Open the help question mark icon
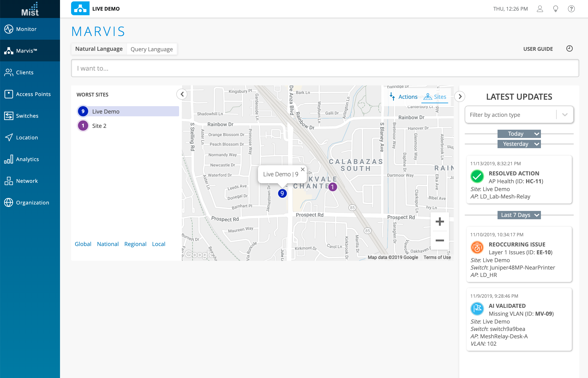The width and height of the screenshot is (588, 378). (x=571, y=9)
